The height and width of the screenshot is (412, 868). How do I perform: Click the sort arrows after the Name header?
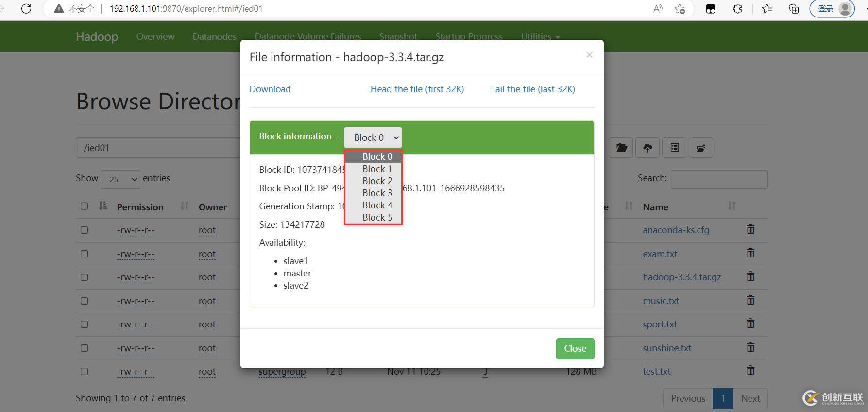(732, 206)
